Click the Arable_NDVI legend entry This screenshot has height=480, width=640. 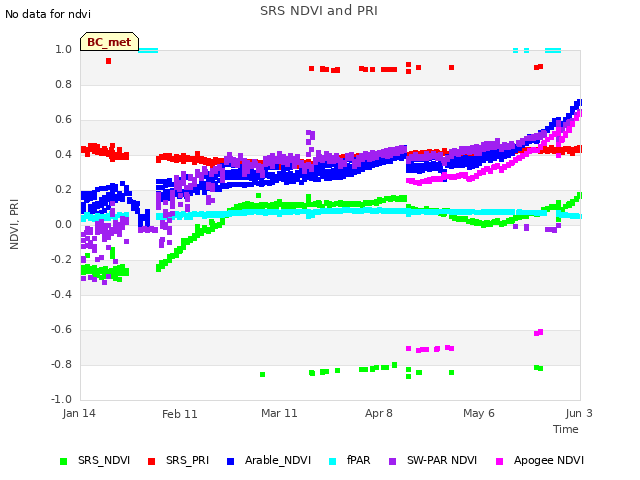point(269,460)
